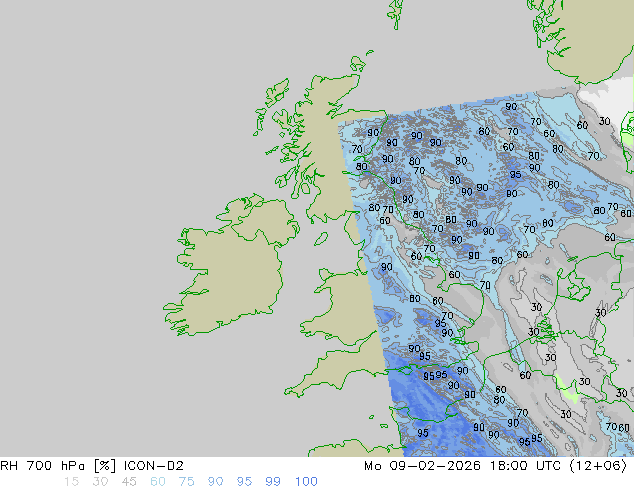Image resolution: width=634 pixels, height=490 pixels.
Task: Click the 'Mo 09-02-2026 18:00 UTC (12+06)' timestamp
Action: (495, 466)
